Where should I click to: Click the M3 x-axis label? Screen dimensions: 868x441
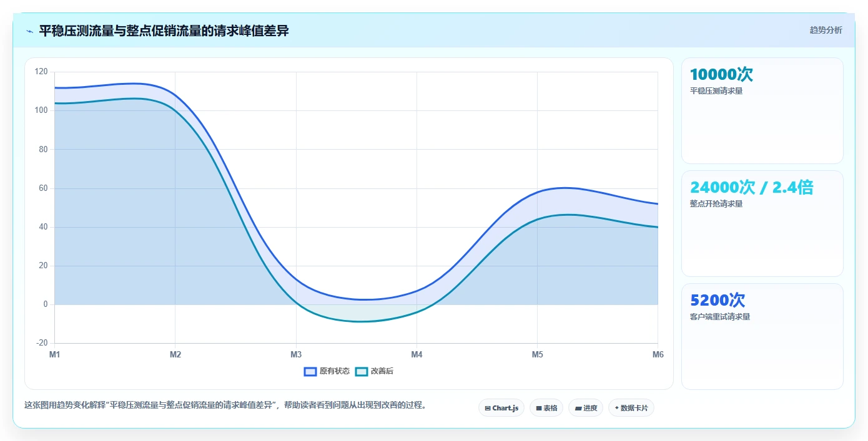coord(296,355)
